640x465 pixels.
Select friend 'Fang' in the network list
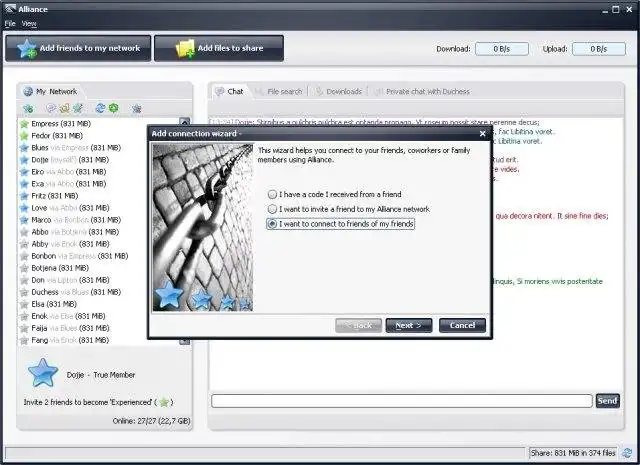click(x=64, y=340)
